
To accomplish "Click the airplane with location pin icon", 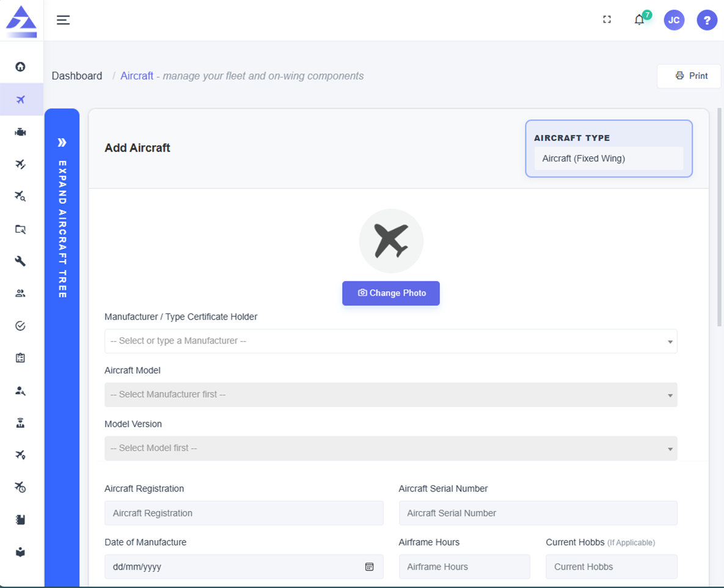I will [20, 455].
